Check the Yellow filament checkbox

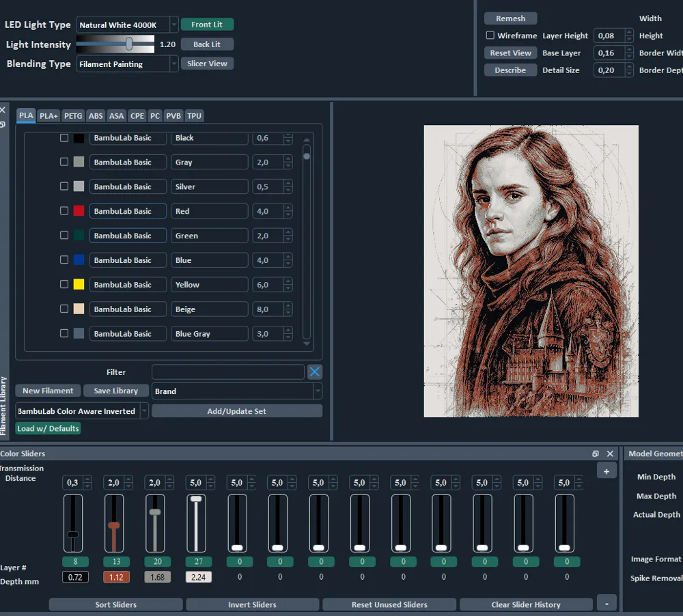[x=64, y=284]
